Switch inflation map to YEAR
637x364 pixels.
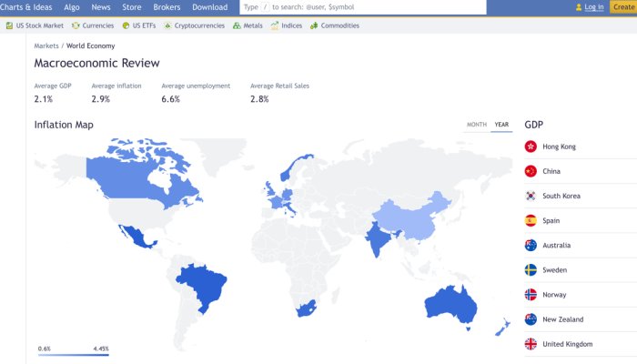coord(501,125)
